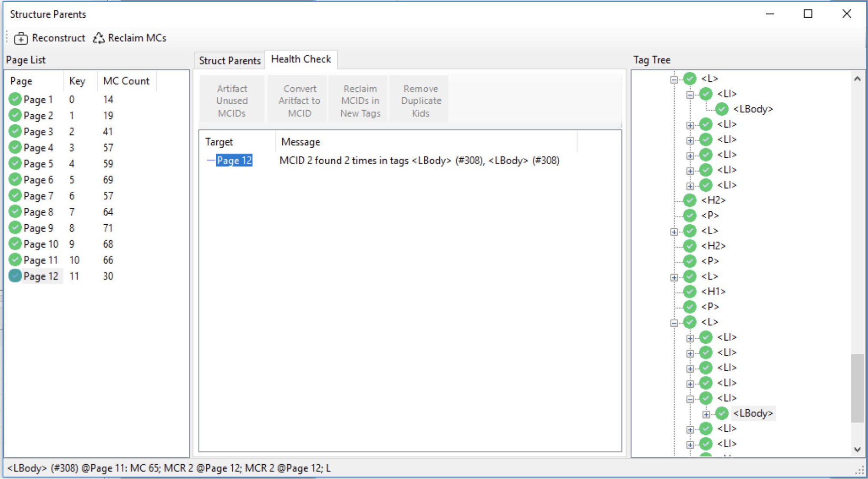The height and width of the screenshot is (479, 868).
Task: Click the Reconstruct toolbar icon
Action: click(21, 39)
